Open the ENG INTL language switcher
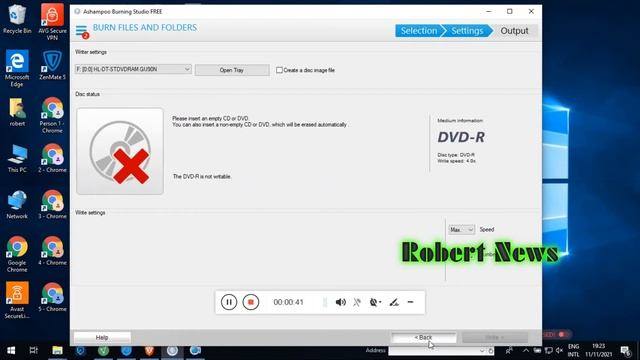The image size is (640, 360). point(573,351)
